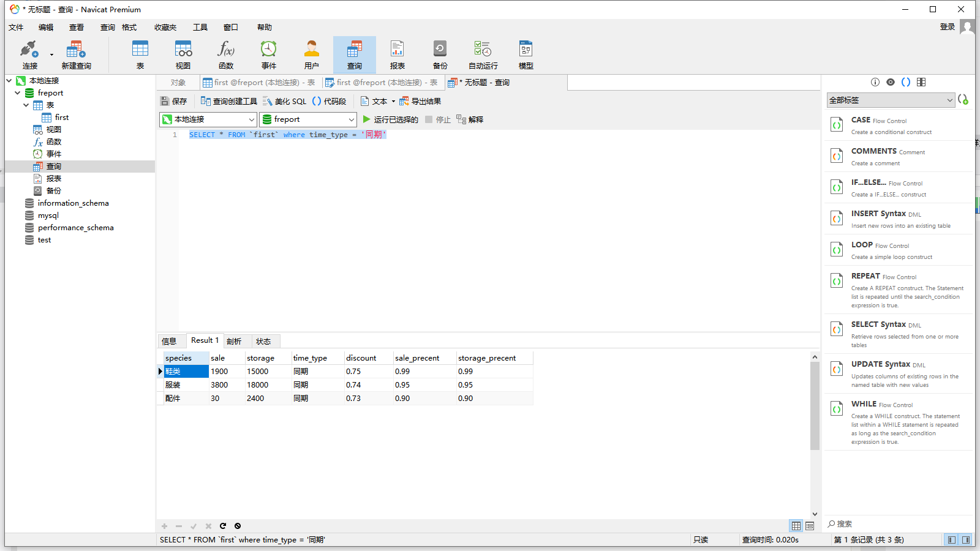Toggle the left pane visibility button
This screenshot has width=980, height=551.
[x=951, y=540]
